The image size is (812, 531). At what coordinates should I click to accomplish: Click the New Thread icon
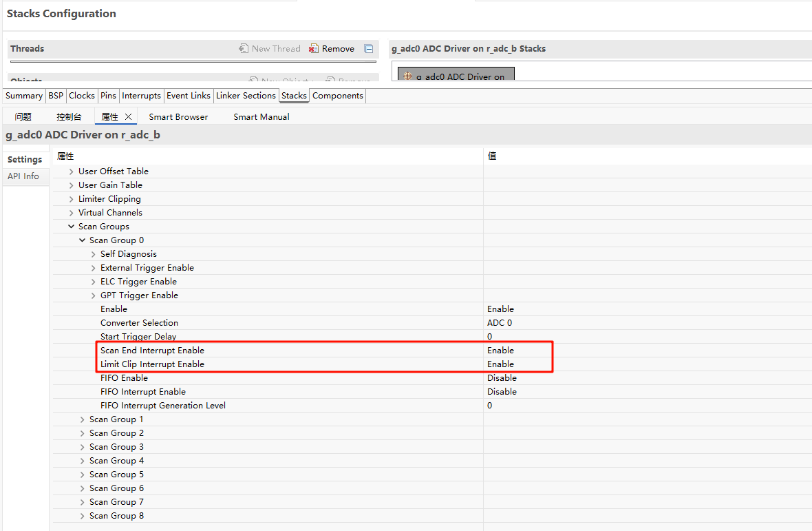(x=244, y=49)
